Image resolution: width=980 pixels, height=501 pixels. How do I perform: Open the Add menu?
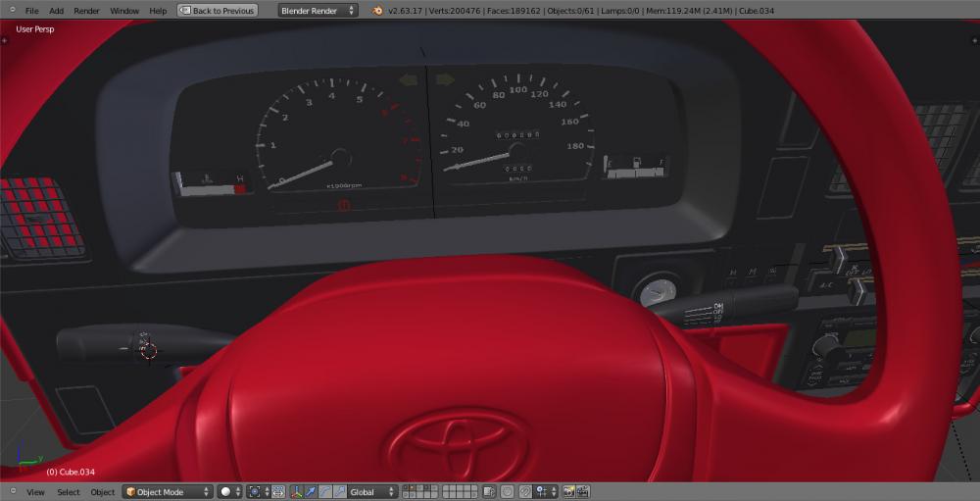56,11
